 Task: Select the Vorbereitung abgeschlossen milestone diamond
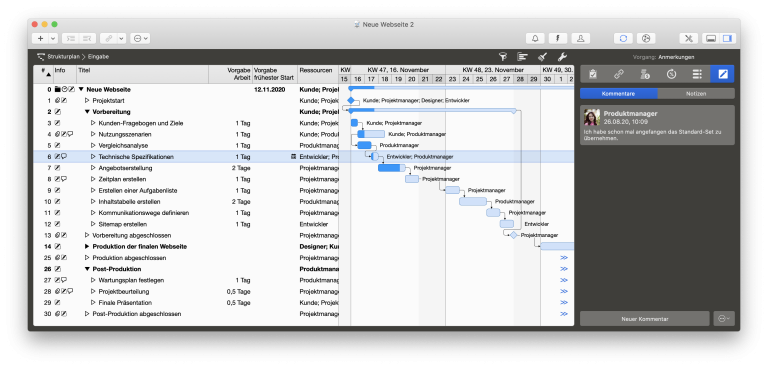[513, 235]
